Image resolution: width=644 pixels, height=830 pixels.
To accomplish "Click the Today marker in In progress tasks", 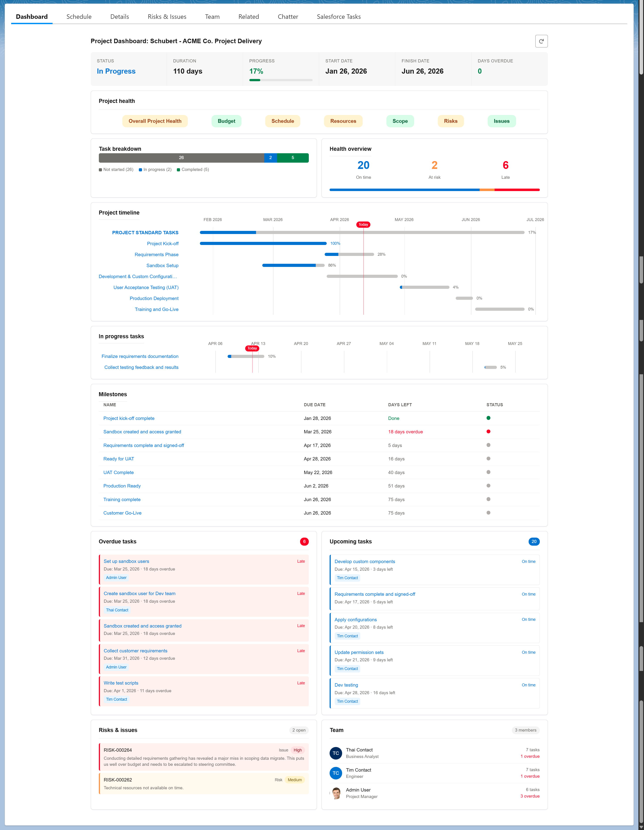I will [252, 349].
